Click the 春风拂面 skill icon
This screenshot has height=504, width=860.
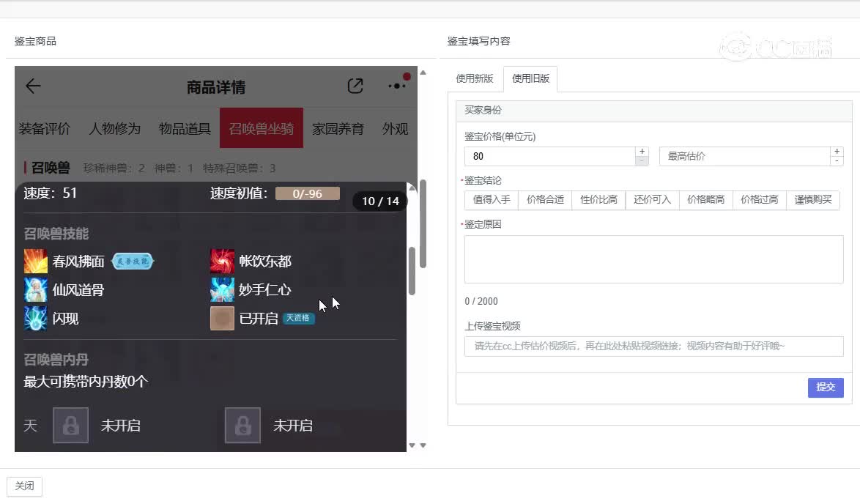(x=36, y=261)
